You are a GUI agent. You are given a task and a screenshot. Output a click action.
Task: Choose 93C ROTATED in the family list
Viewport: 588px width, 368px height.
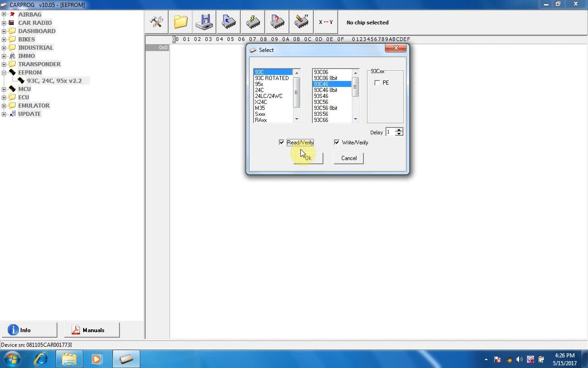pos(272,78)
